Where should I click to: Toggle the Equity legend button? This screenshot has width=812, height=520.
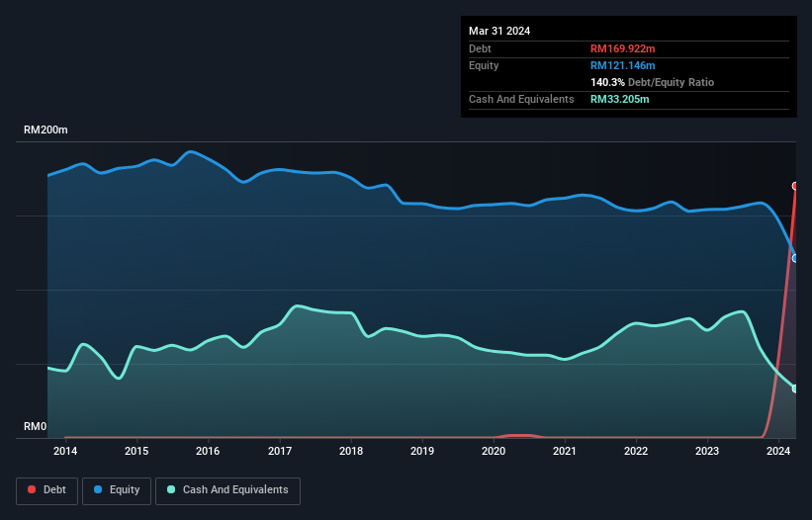point(117,490)
